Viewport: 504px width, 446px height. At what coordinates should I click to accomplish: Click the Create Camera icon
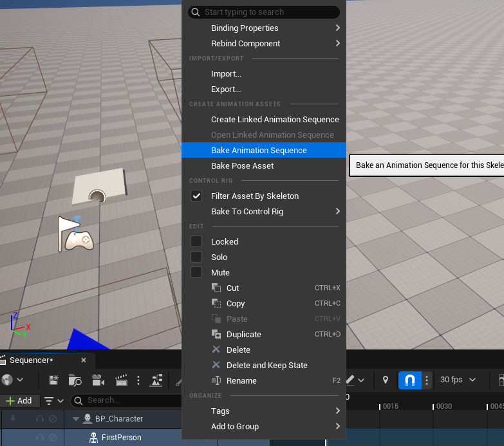point(98,380)
